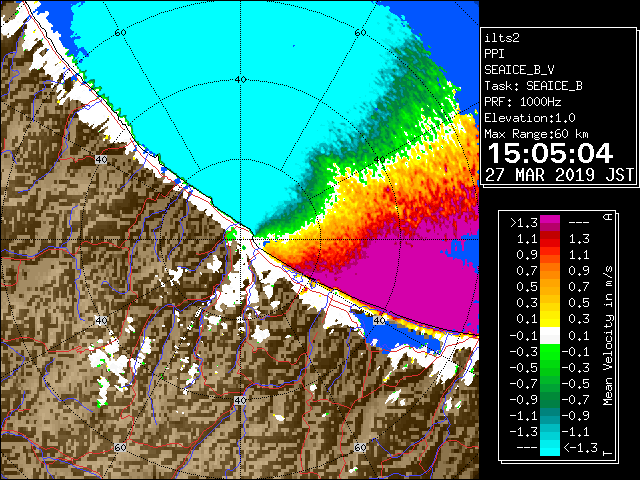Screen dimensions: 640x480
Task: Click the '>1.3' legend label
Action: coord(524,223)
